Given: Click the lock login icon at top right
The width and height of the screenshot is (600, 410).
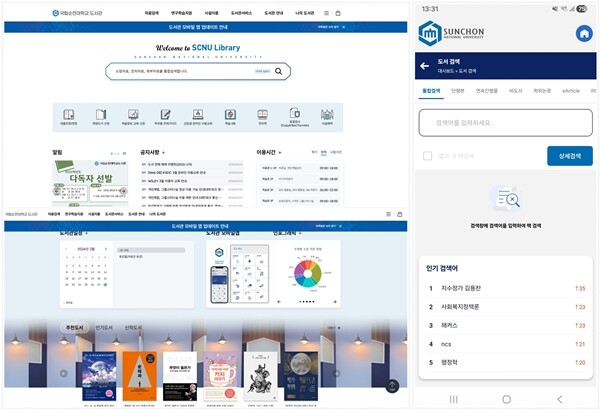Looking at the screenshot, I should coord(337,13).
